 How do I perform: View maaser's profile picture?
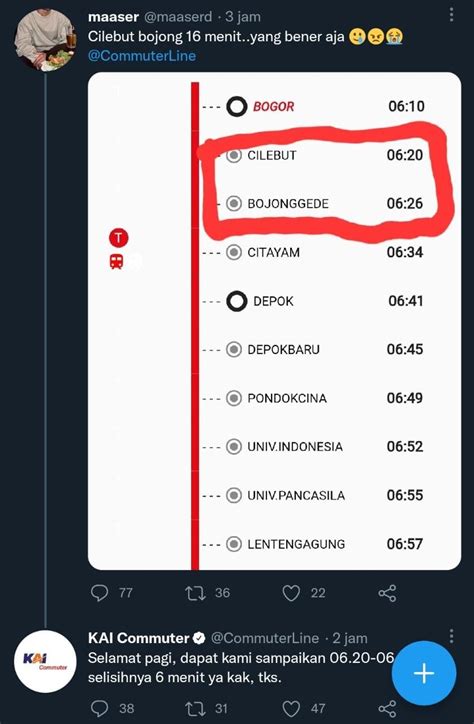click(x=45, y=40)
